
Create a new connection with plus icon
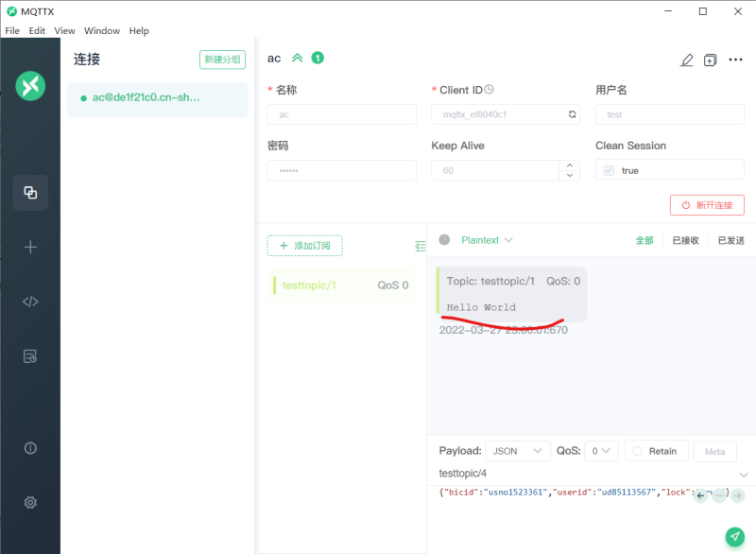30,248
